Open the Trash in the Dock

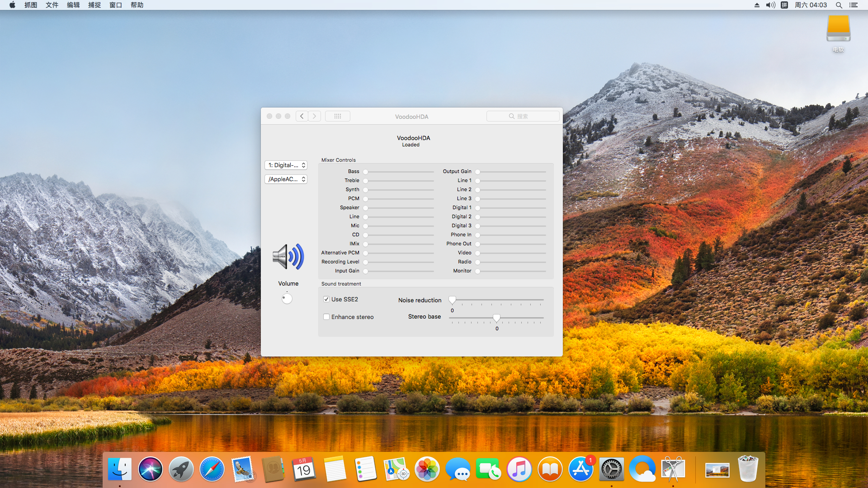click(748, 469)
